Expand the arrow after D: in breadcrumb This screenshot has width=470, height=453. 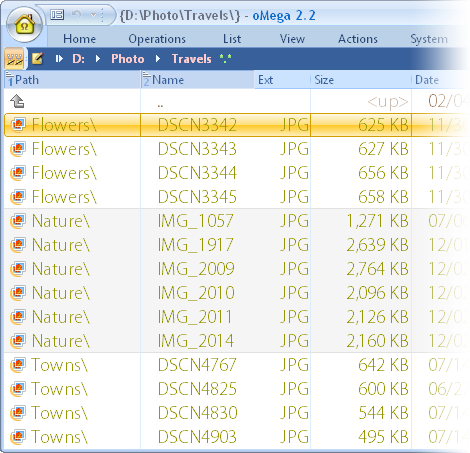[x=98, y=59]
